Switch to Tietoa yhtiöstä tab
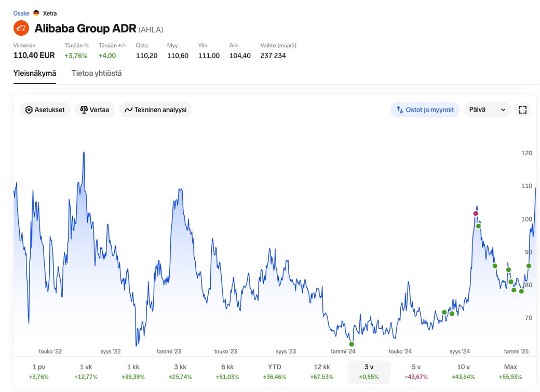The image size is (540, 392). (x=97, y=73)
